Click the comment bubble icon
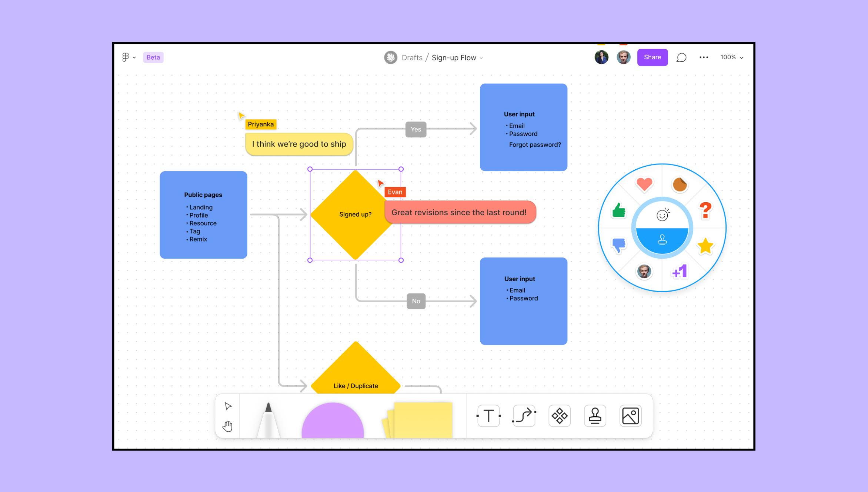 [682, 57]
